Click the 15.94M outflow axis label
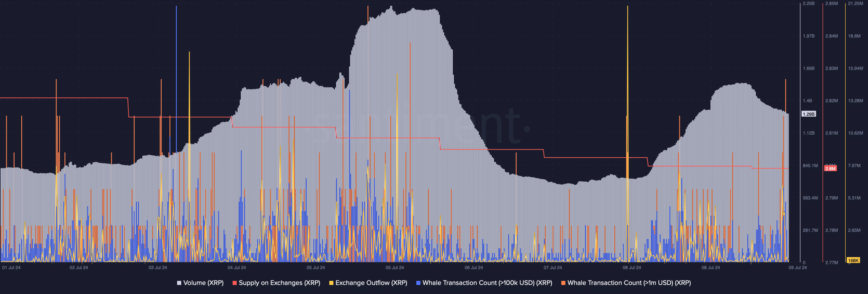 [855, 68]
